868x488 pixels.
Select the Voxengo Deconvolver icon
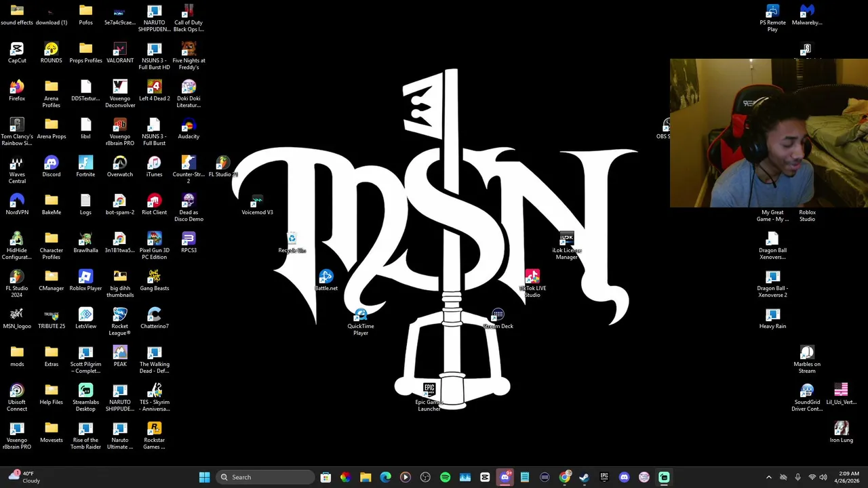(x=120, y=94)
